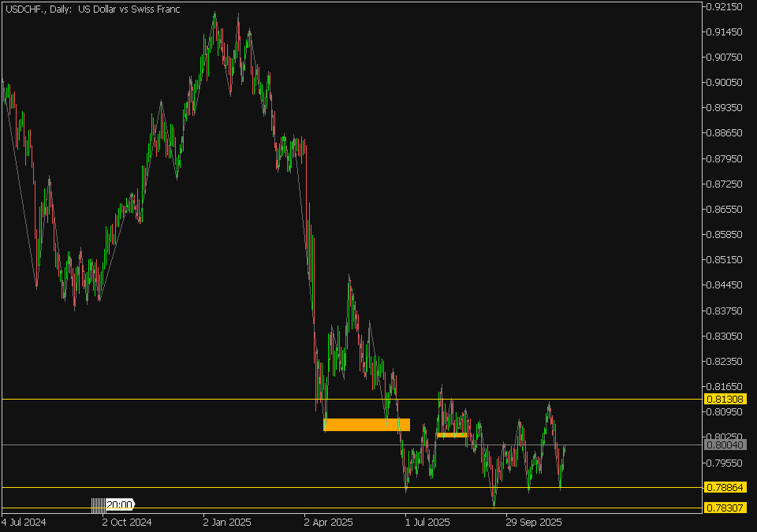The width and height of the screenshot is (757, 532).
Task: Click the 1 Jul 2025 date label
Action: [427, 522]
